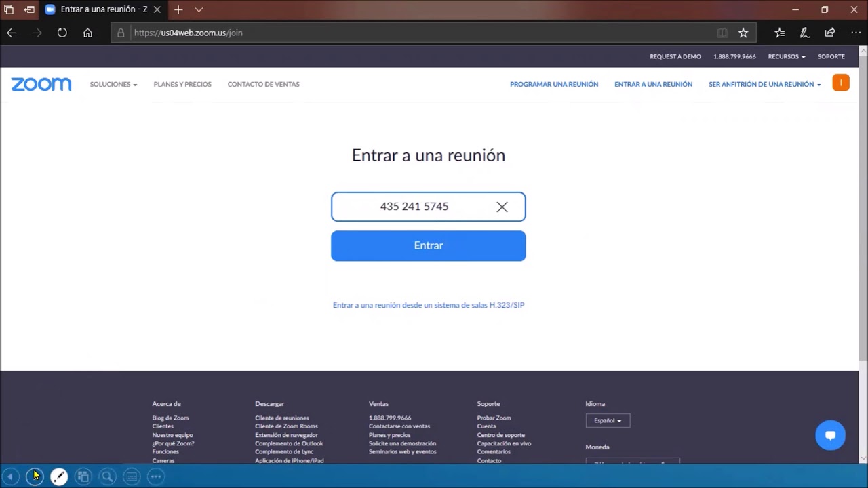Click Request a Demo link
This screenshot has height=488, width=868.
[675, 56]
